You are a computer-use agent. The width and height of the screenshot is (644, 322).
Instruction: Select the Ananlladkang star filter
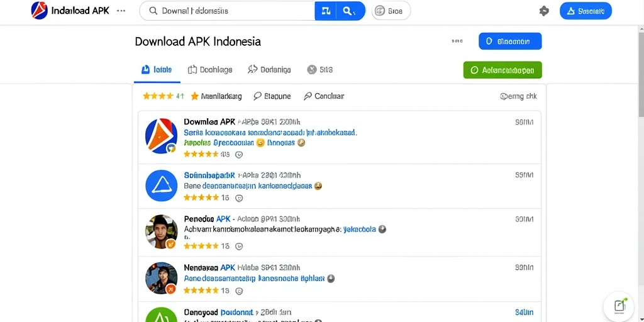coord(216,96)
